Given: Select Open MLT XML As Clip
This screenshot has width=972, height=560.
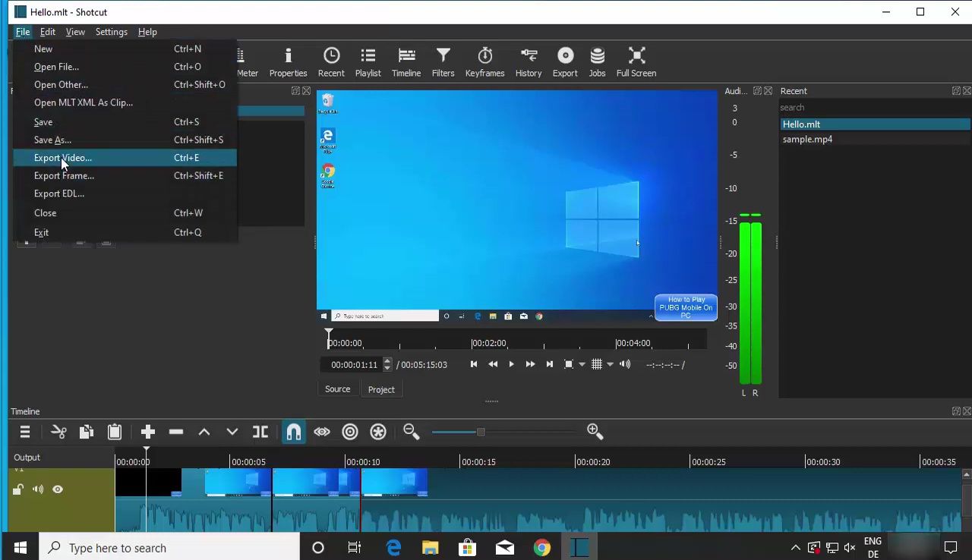Looking at the screenshot, I should tap(125, 102).
